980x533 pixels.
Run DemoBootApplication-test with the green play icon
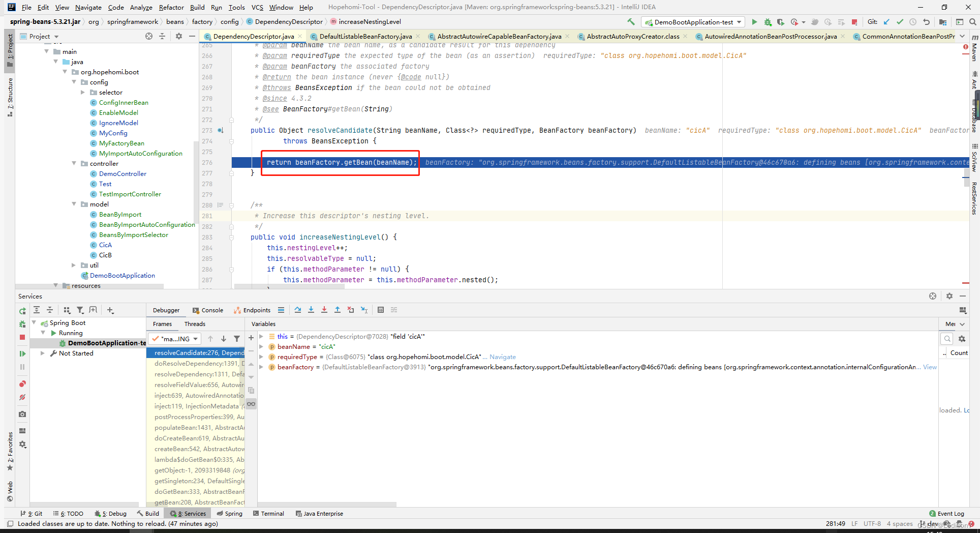pyautogui.click(x=754, y=22)
